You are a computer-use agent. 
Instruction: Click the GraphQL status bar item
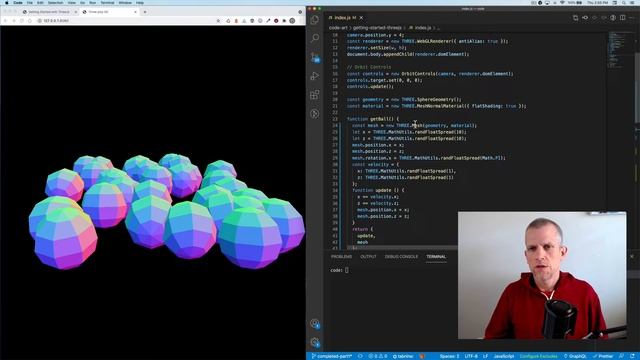point(575,356)
